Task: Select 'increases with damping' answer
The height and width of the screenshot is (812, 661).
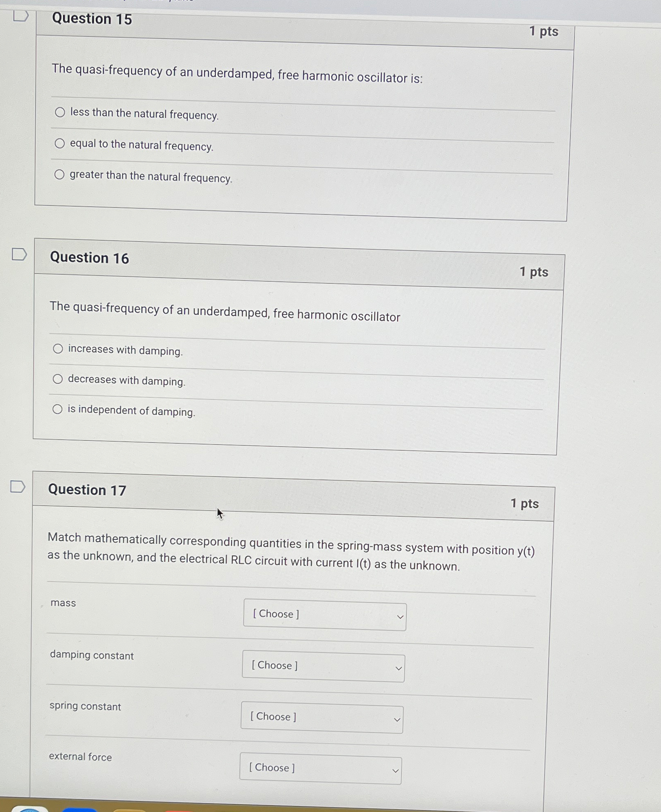Action: point(58,349)
